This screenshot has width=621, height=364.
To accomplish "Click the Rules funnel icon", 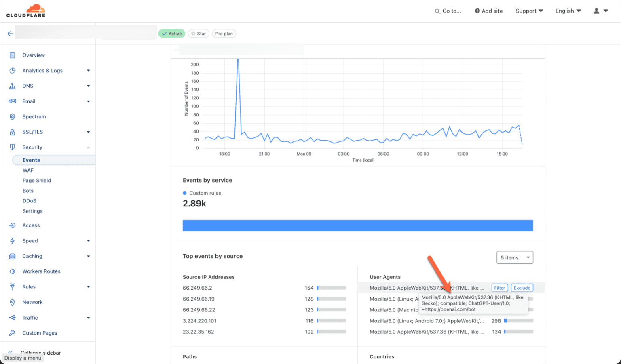I will (13, 287).
